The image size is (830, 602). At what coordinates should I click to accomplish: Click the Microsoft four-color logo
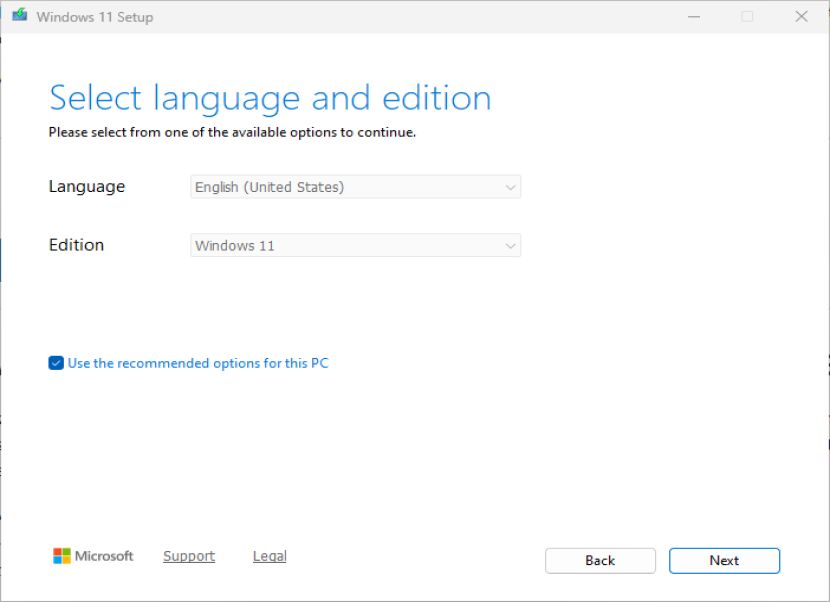[62, 556]
